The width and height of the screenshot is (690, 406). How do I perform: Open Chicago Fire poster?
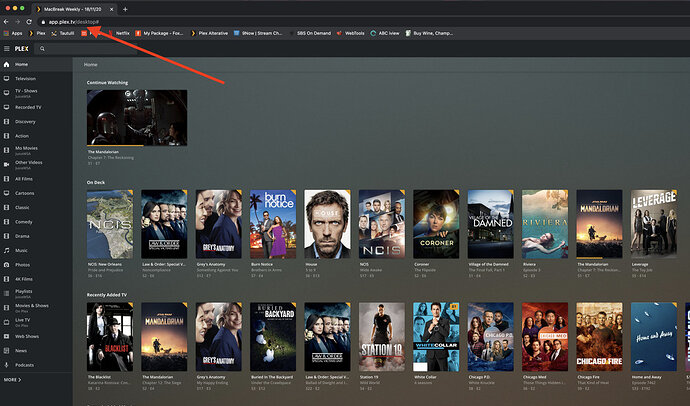599,337
